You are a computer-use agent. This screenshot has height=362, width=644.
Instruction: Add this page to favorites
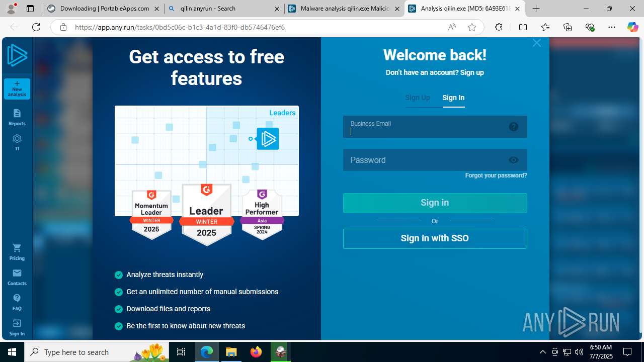coord(472,27)
